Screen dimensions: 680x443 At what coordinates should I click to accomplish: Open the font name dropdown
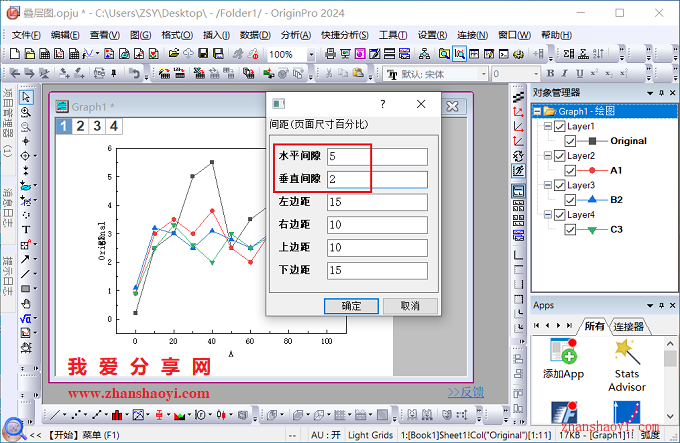click(484, 74)
